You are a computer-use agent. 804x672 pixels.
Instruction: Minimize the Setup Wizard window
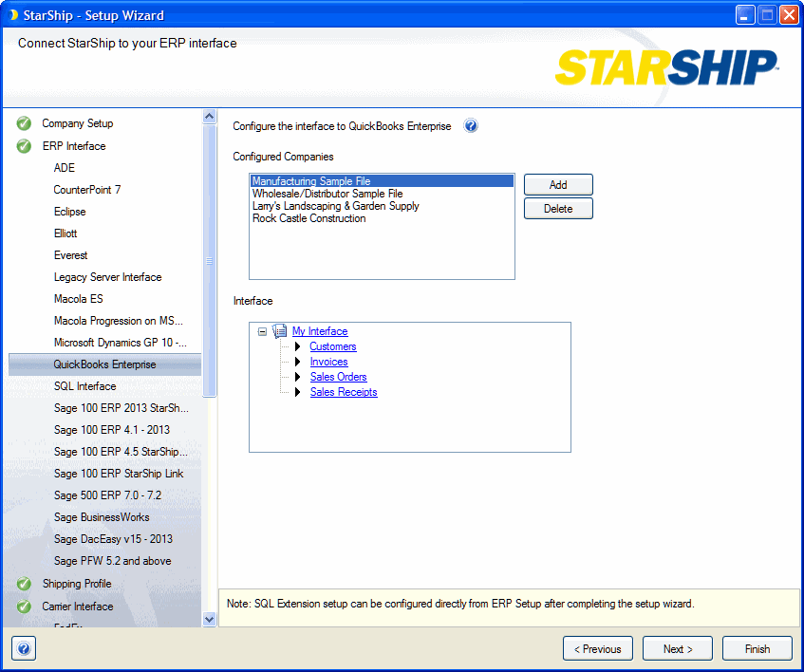click(x=745, y=15)
